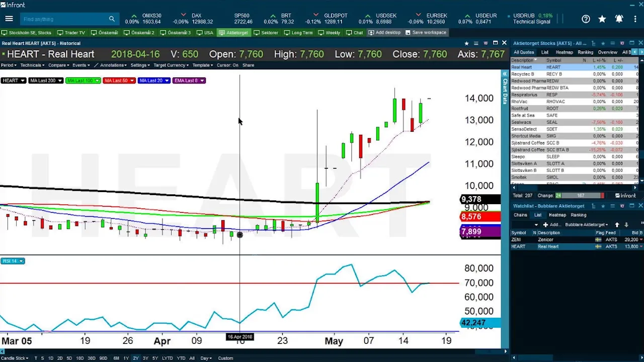Open the Template dropdown
Viewport: 644px width, 362px height.
202,65
